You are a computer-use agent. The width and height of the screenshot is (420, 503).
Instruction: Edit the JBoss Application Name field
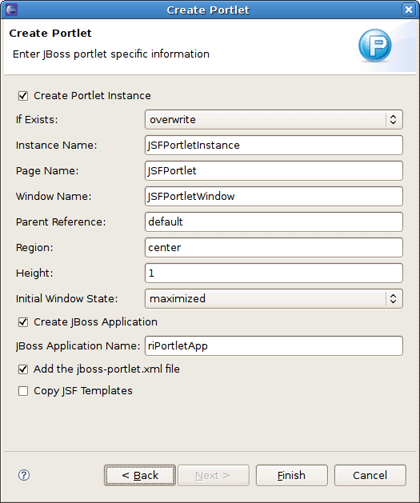[274, 346]
